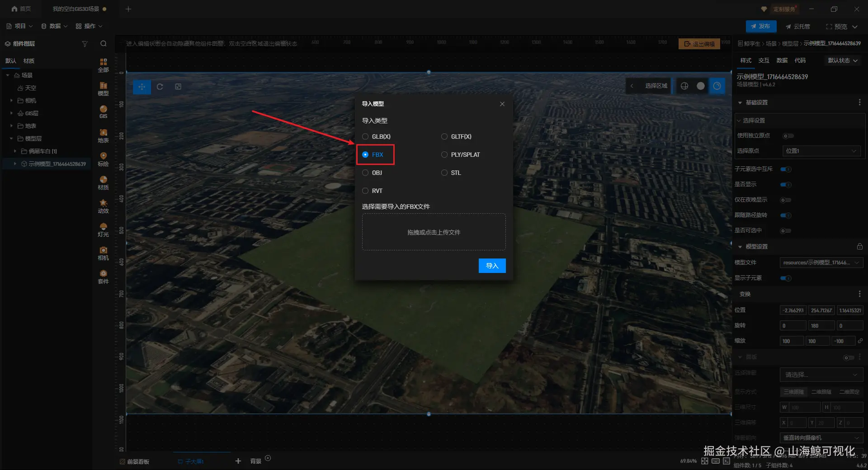Viewport: 868px width, 470px height.
Task: Toggle 跟随路径旋转 switch
Action: (786, 215)
